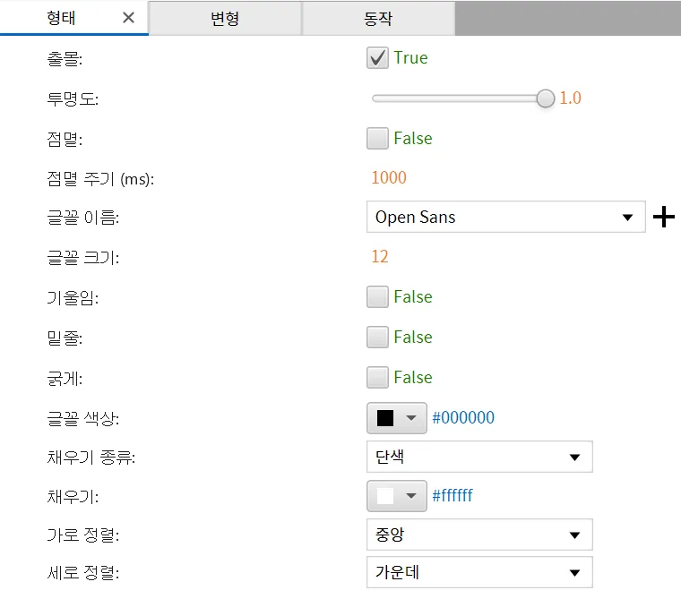Viewport: 681px width, 616px height.
Task: Open the 가로 정렬 중앙 dropdown
Action: (x=479, y=535)
